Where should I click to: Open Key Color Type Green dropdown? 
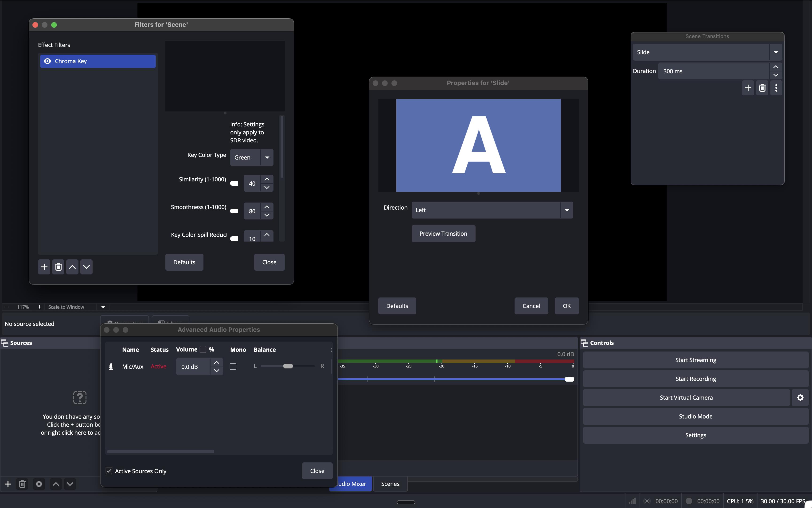pyautogui.click(x=252, y=157)
